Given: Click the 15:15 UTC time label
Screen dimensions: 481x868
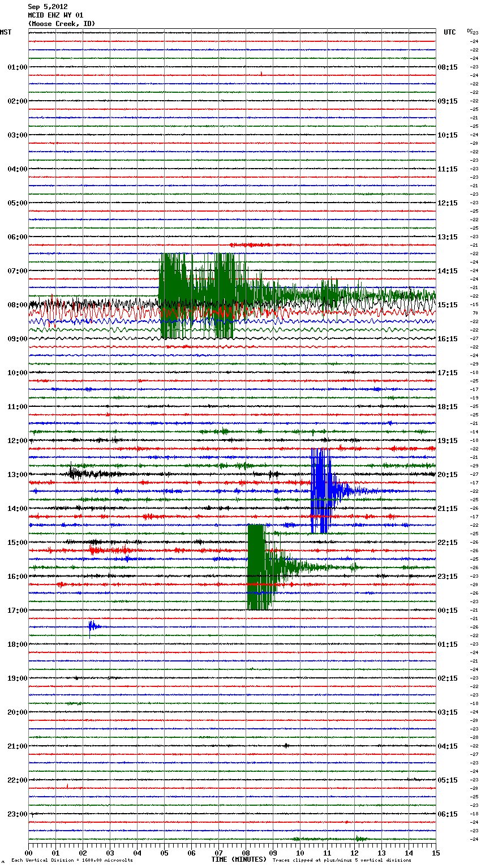Looking at the screenshot, I should point(448,305).
